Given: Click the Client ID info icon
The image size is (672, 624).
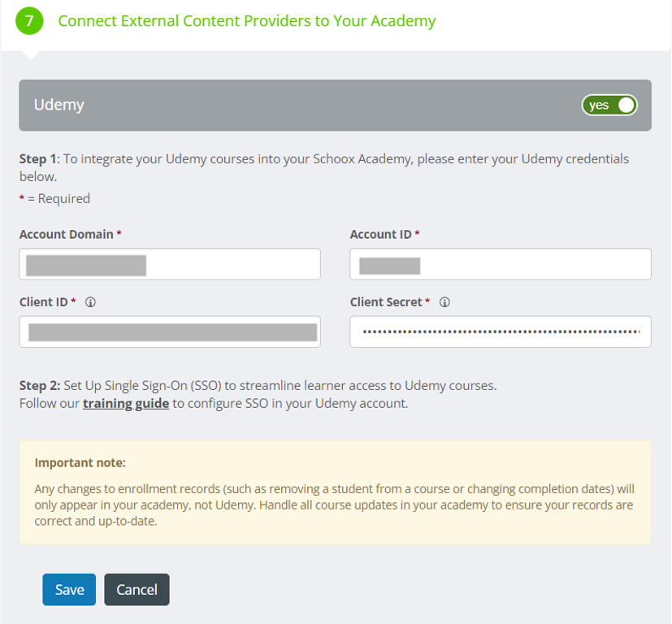Looking at the screenshot, I should 90,302.
